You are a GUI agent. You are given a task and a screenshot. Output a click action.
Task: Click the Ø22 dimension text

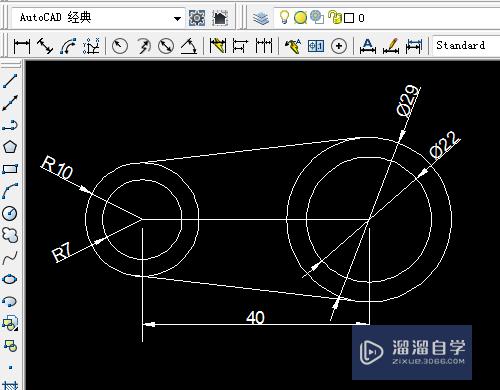tap(445, 145)
